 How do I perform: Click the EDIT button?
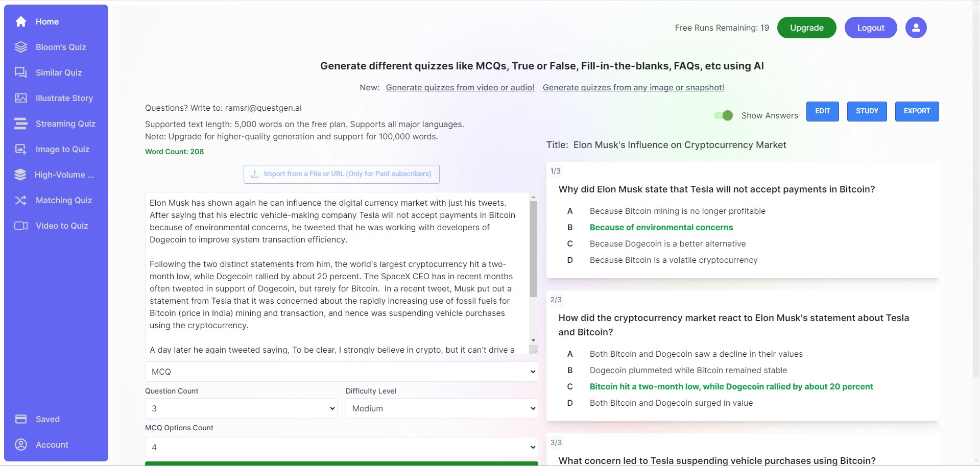pos(823,111)
